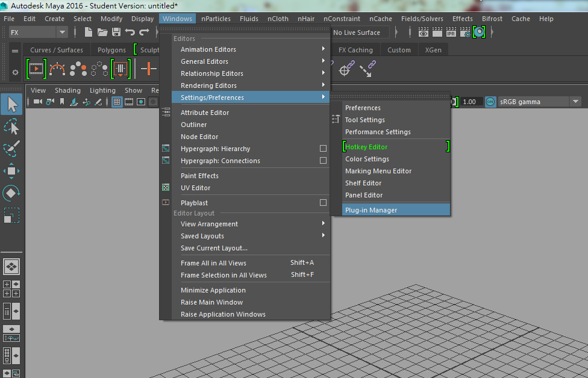Open the Playblast option box
The image size is (588, 378).
pos(323,202)
